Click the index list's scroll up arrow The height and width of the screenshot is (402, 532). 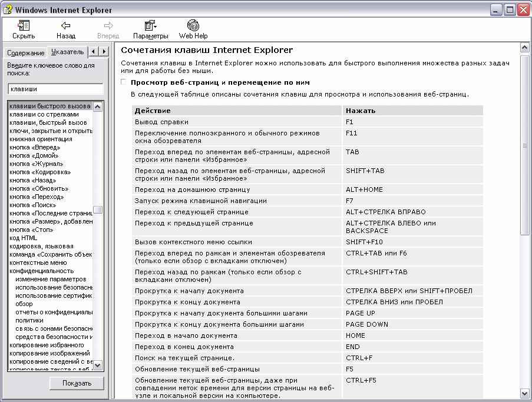coord(98,107)
